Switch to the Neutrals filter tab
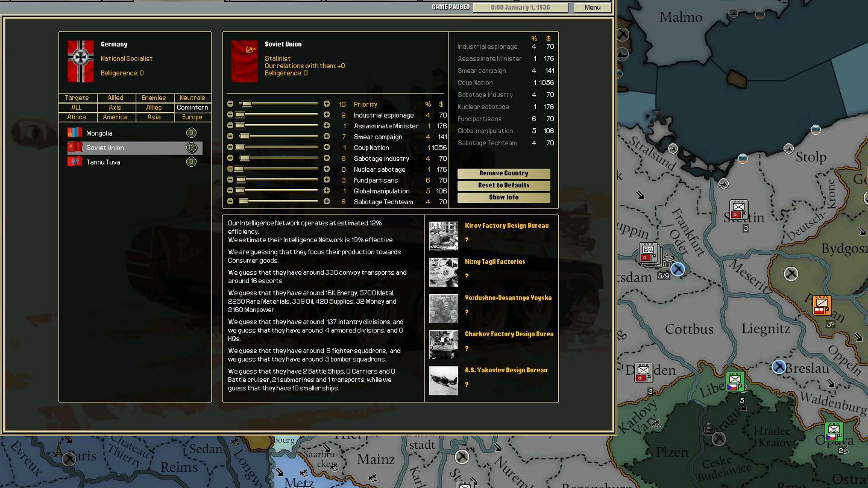 click(x=193, y=98)
